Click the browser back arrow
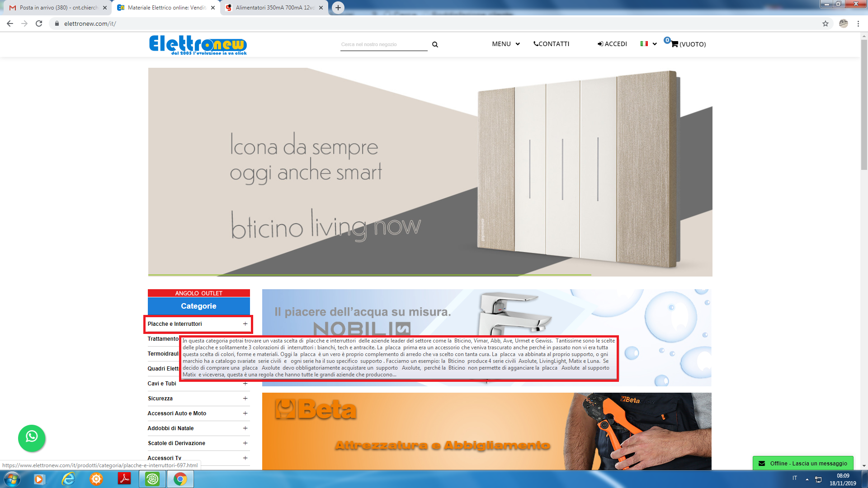Image resolution: width=868 pixels, height=488 pixels. 10,23
